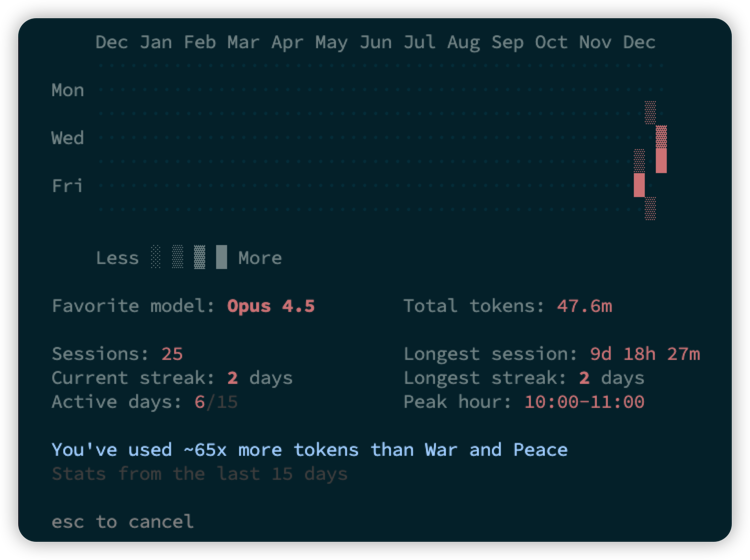Viewport: 750px width, 560px height.
Task: Click the 'Wed' weekday row label
Action: click(67, 138)
